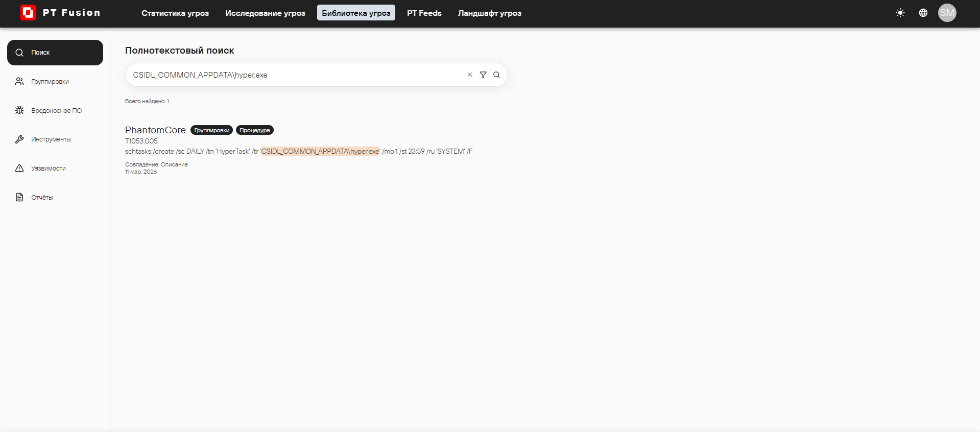Select Поиск in the sidebar
The image size is (980, 432).
pyautogui.click(x=55, y=53)
